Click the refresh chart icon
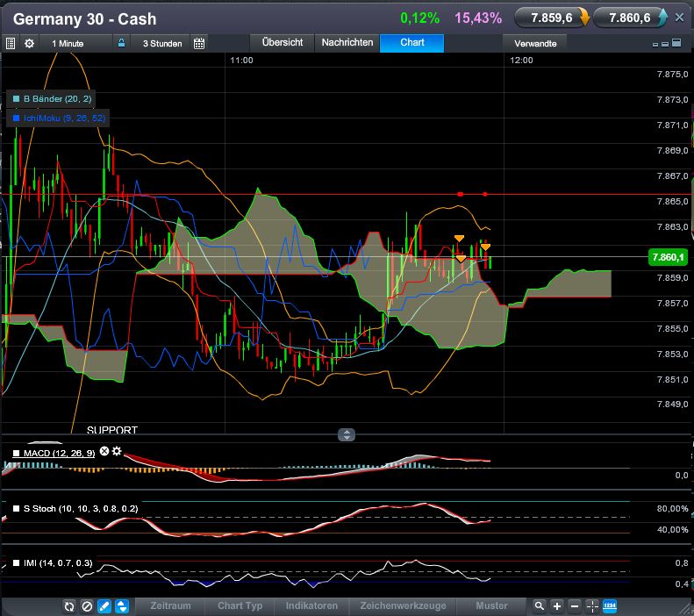694x616 pixels. tap(69, 606)
